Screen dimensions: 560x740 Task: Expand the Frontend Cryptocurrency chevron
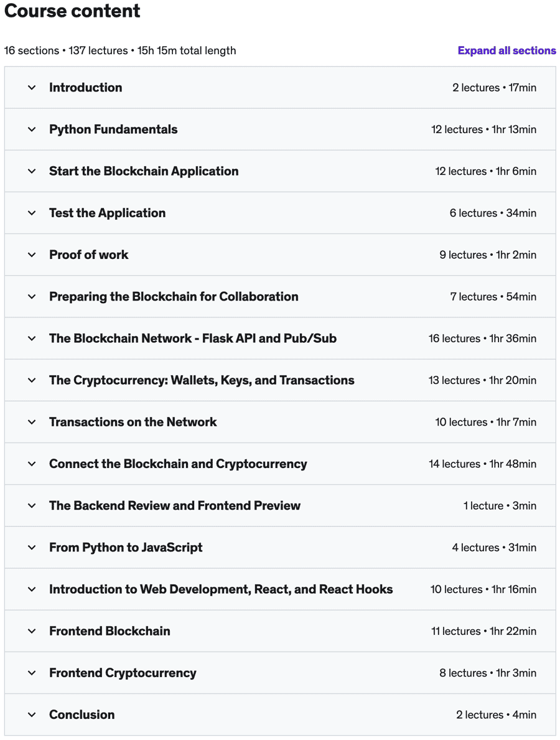[x=32, y=673]
